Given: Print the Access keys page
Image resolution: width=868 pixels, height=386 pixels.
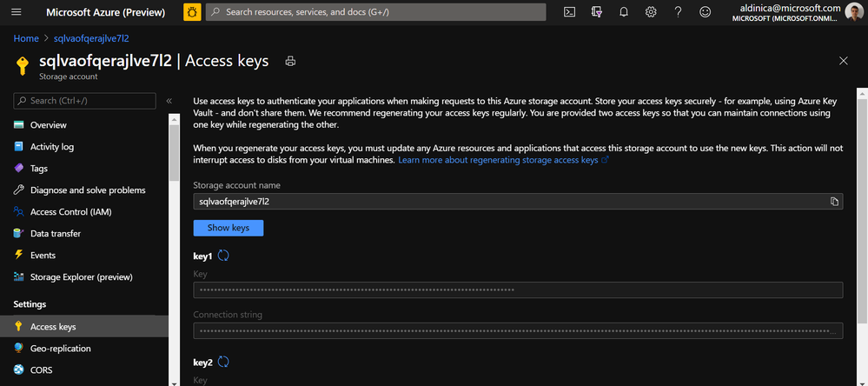Looking at the screenshot, I should coord(290,62).
